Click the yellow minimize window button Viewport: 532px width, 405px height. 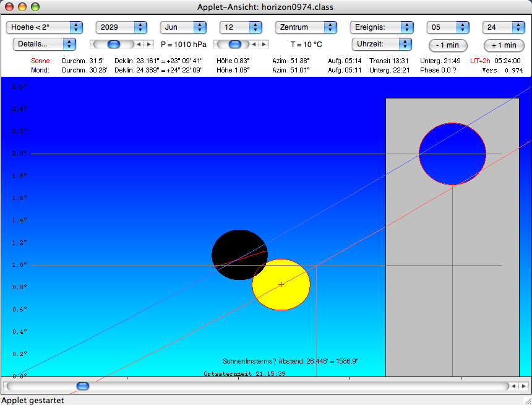tap(22, 7)
